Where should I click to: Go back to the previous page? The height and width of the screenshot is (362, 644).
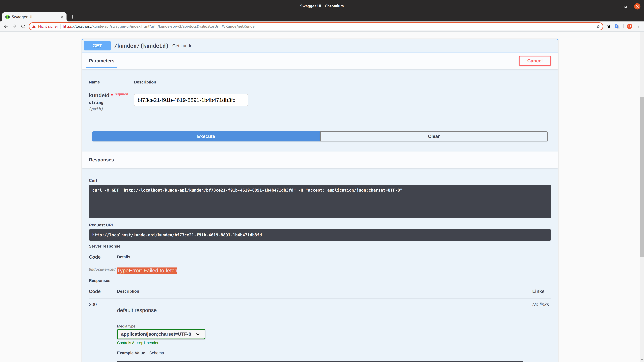tap(6, 26)
